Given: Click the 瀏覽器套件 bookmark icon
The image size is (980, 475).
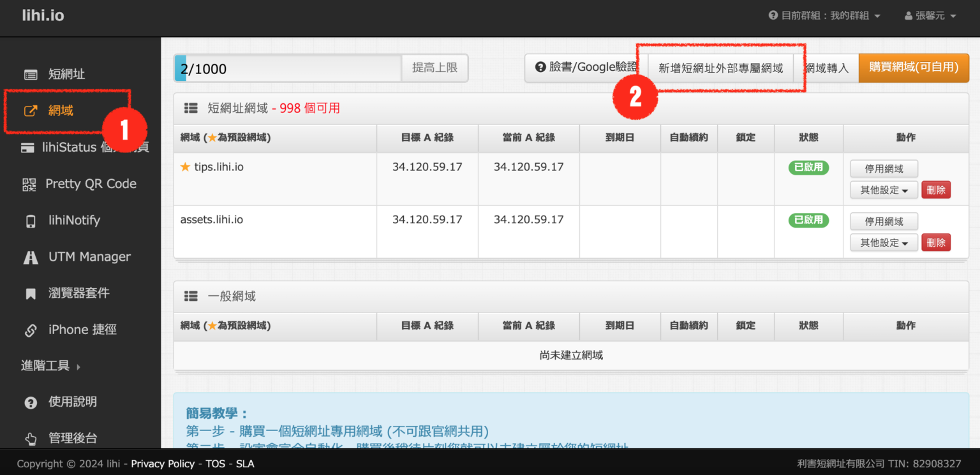Looking at the screenshot, I should (31, 294).
